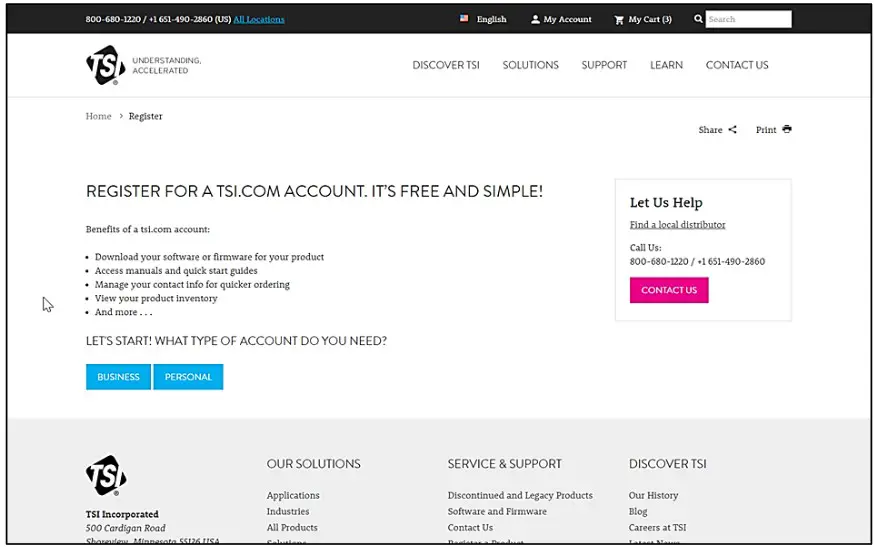Open the Blog footer link
This screenshot has height=547, width=874.
(638, 511)
